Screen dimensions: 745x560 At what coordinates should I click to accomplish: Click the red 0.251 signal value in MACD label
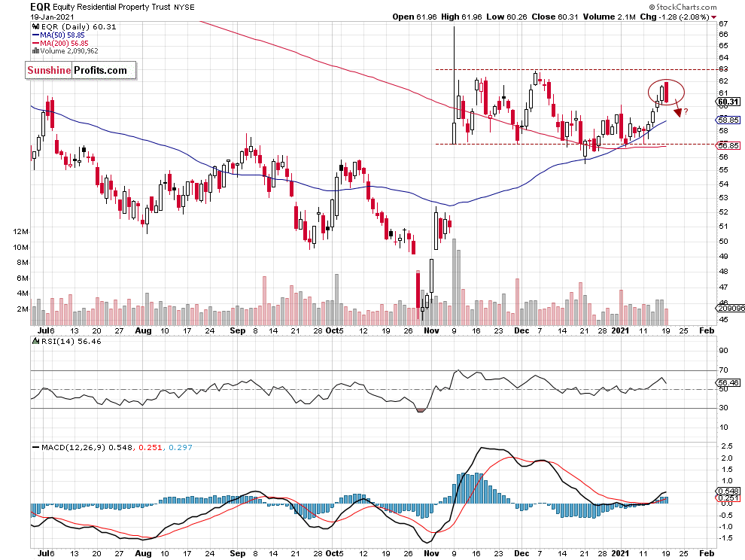point(151,447)
